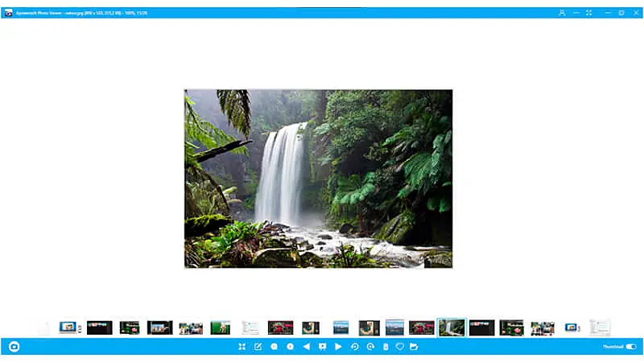
Task: Click the Apowersoft Photo Viewer logo icon
Action: point(8,13)
